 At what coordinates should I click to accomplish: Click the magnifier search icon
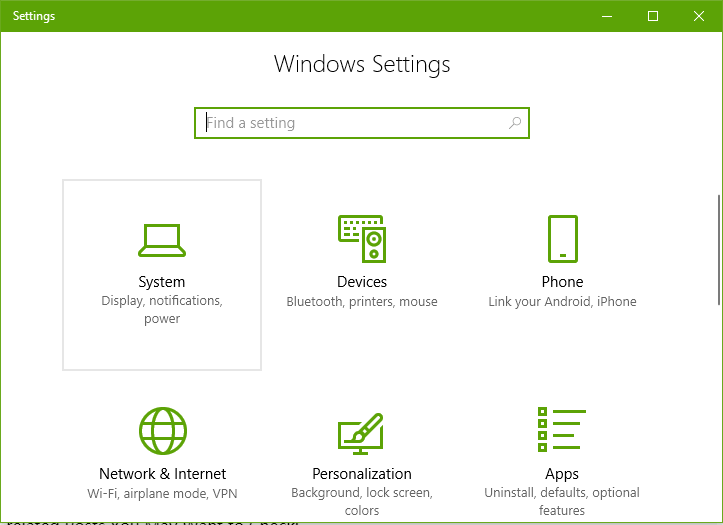click(x=515, y=123)
